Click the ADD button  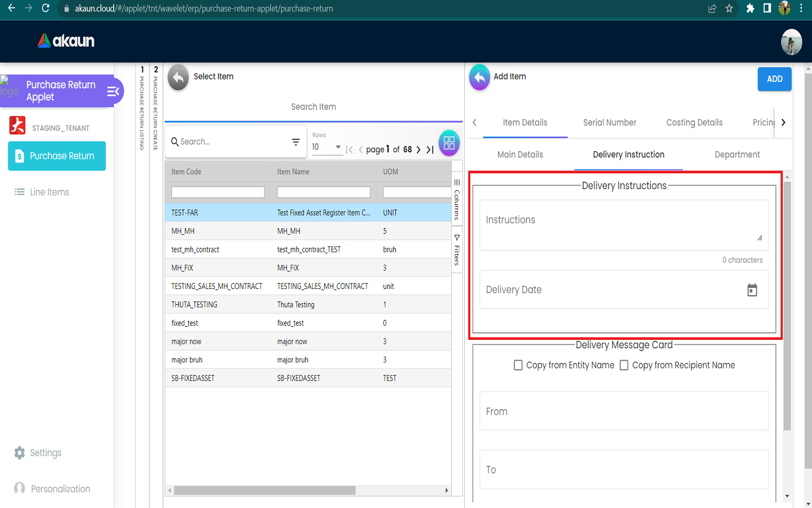774,79
